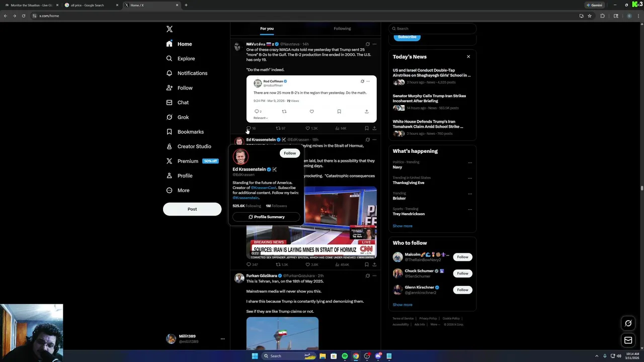Like the quoted Rod Coffman post
Image resolution: width=644 pixels, height=362 pixels.
[x=311, y=112]
